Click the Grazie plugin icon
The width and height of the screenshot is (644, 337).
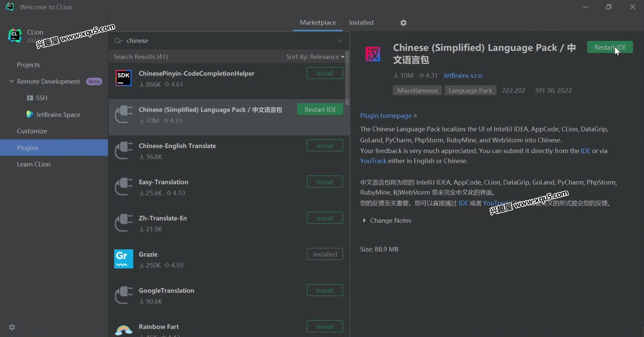click(x=124, y=259)
